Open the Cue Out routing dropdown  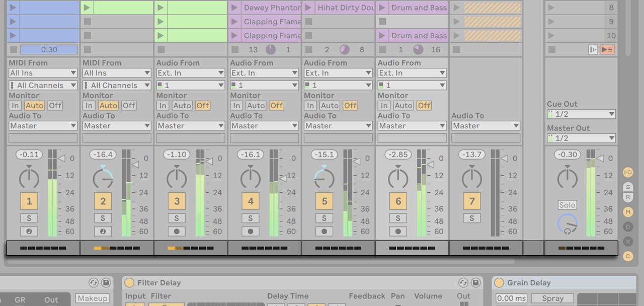[x=581, y=114]
